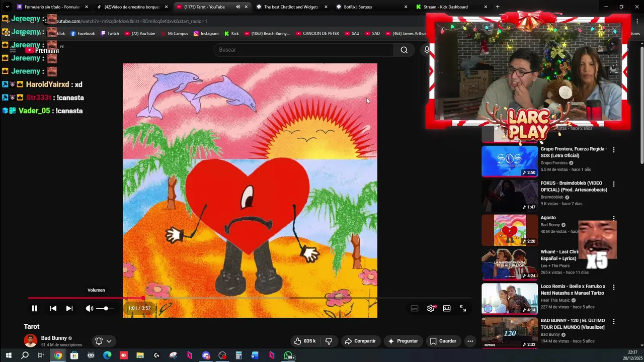Open the CANCION DE PETER bookmark

pyautogui.click(x=317, y=34)
